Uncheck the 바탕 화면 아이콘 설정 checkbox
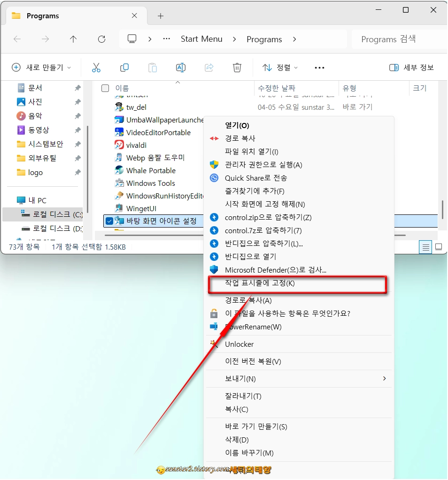Screen dimensions: 448x480 (x=110, y=221)
